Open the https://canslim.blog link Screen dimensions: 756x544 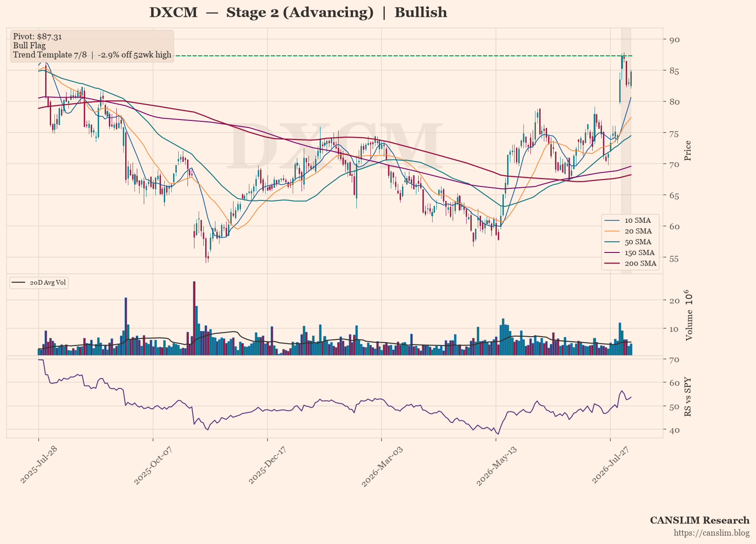(x=712, y=533)
